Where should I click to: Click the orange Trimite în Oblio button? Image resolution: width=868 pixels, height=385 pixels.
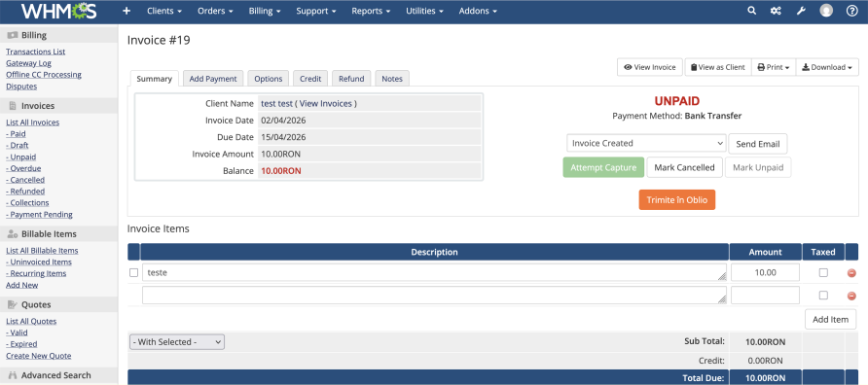pos(677,199)
